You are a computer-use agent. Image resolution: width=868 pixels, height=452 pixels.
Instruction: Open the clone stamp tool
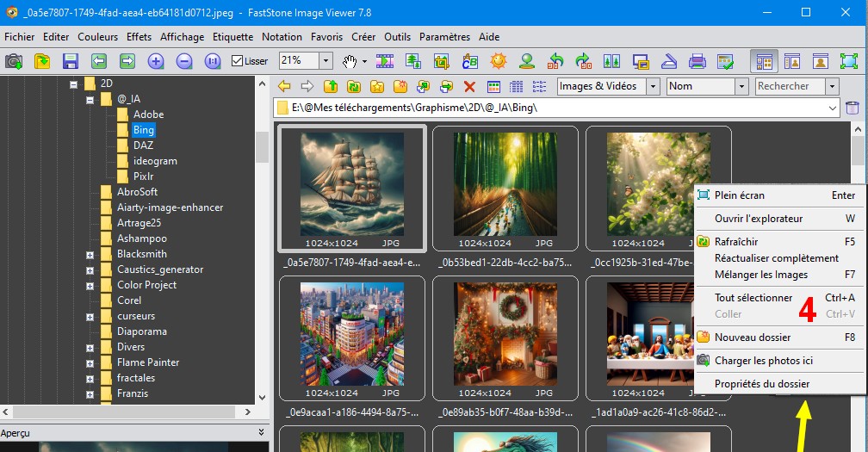point(526,61)
